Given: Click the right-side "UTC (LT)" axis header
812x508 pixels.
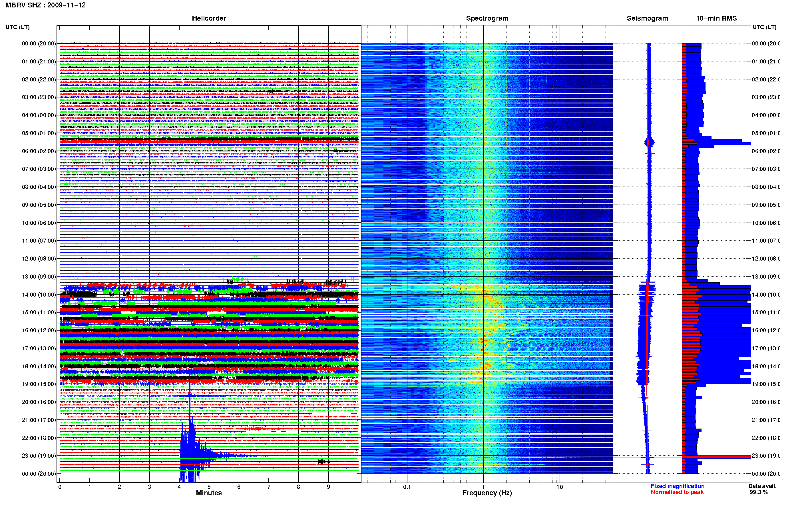Looking at the screenshot, I should (764, 27).
